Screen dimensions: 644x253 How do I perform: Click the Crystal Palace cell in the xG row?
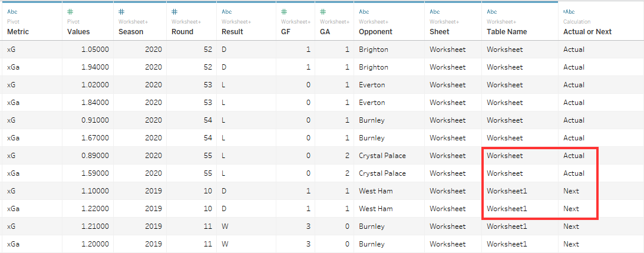click(382, 156)
